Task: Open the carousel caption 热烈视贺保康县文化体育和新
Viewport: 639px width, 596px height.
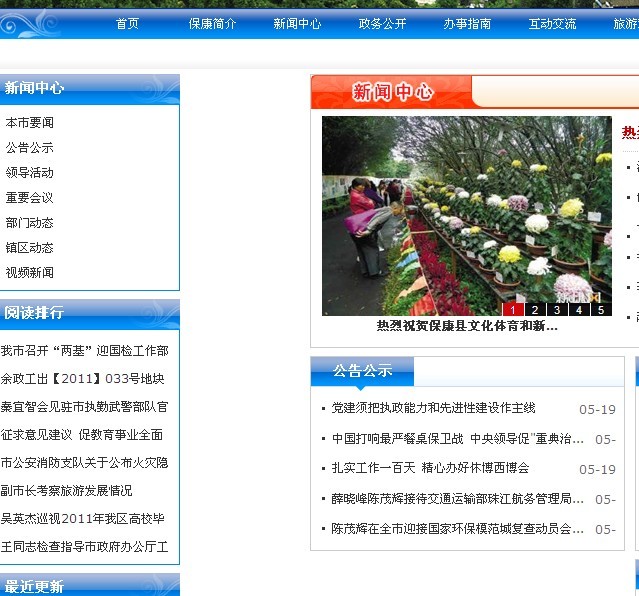Action: point(466,326)
